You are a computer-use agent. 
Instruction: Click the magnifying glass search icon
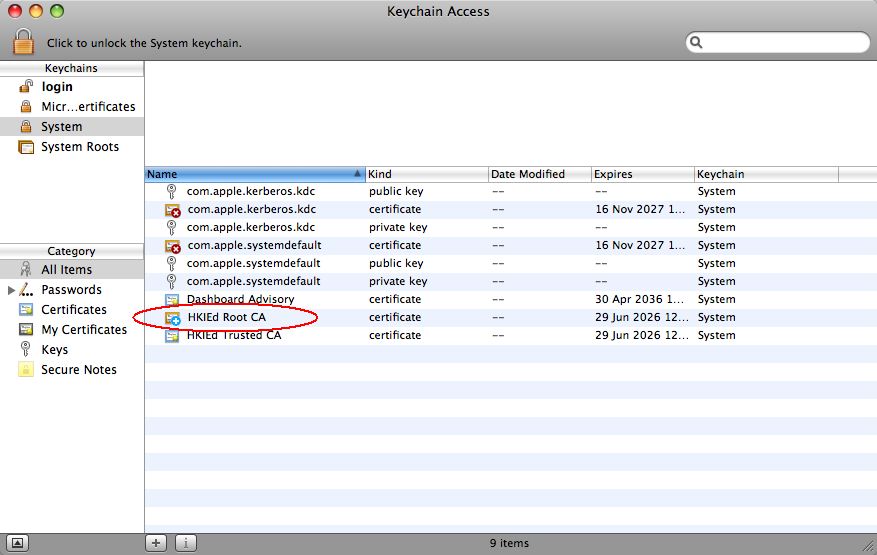point(696,43)
